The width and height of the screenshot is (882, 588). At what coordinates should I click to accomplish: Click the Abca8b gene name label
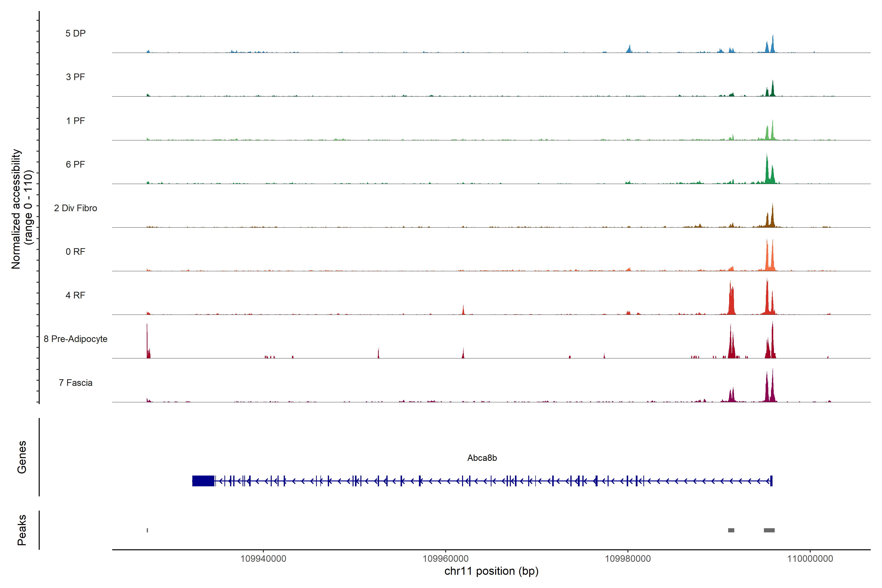click(x=482, y=458)
